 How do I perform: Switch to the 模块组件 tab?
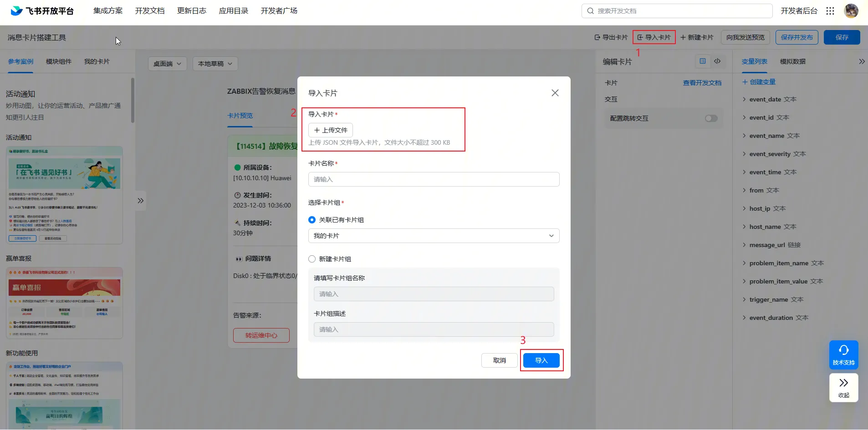(x=59, y=61)
